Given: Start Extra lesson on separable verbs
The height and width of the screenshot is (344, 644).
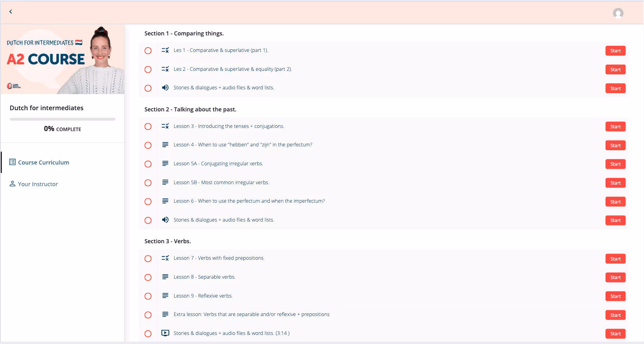Looking at the screenshot, I should pyautogui.click(x=615, y=315).
